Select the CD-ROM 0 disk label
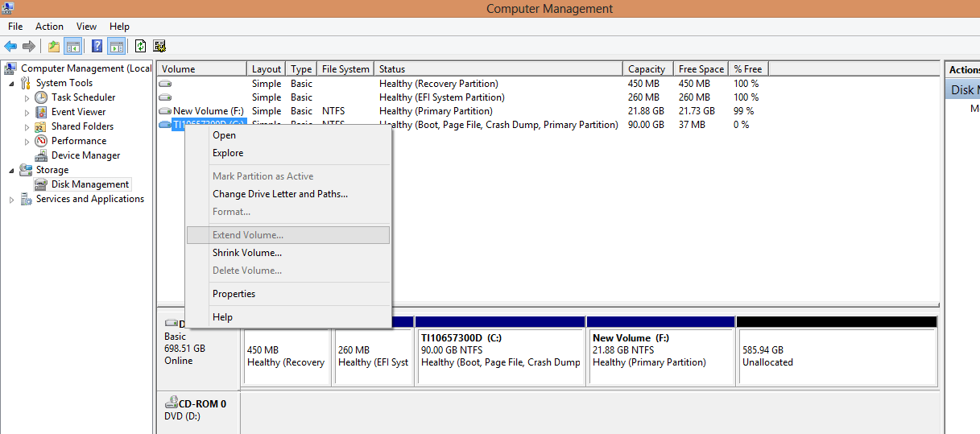The width and height of the screenshot is (980, 434). click(202, 403)
